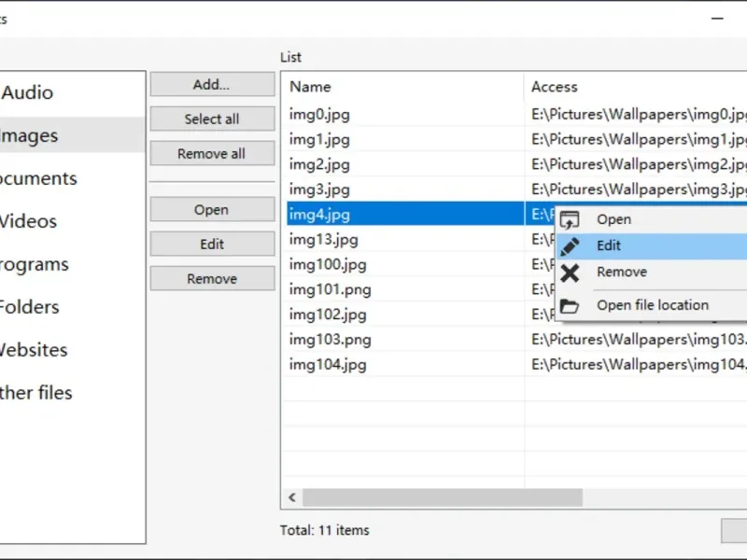Choose Open from the context menu
Image resolution: width=747 pixels, height=560 pixels.
(x=651, y=219)
